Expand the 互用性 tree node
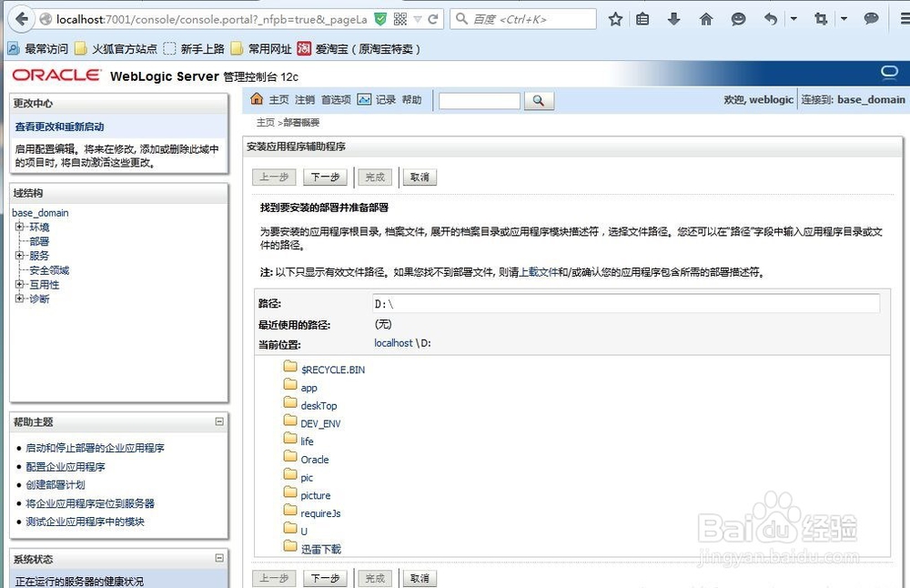The image size is (910, 588). 19,284
